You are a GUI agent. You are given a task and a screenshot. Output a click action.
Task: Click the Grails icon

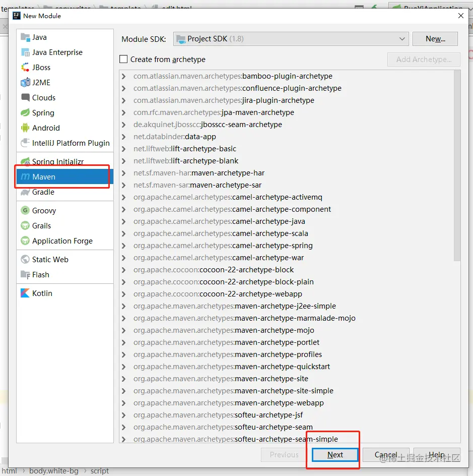(25, 225)
